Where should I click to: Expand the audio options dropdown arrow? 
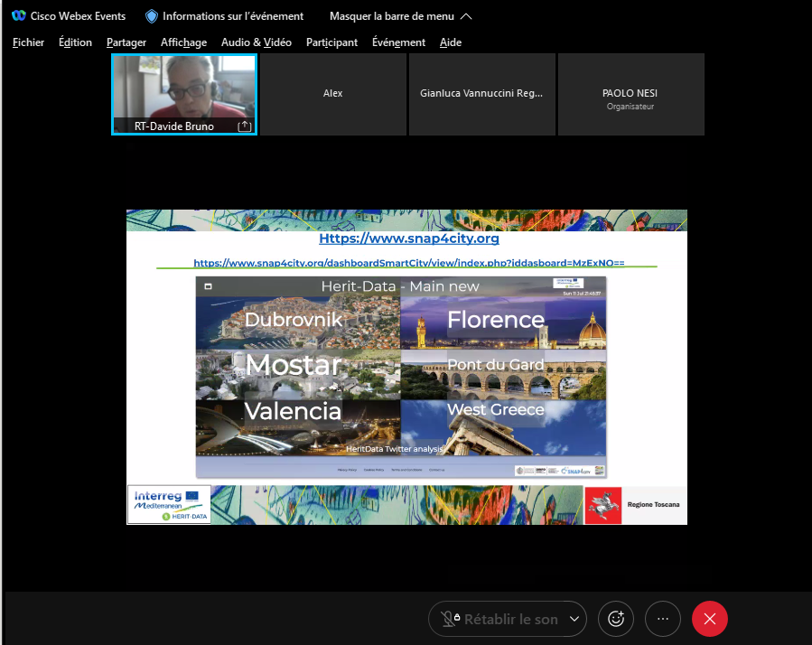tap(574, 619)
